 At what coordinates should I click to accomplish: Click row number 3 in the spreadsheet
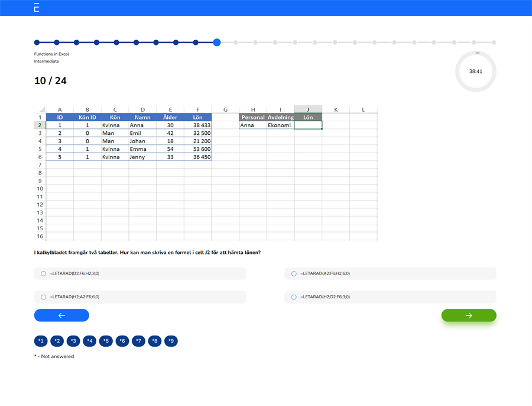coord(39,133)
